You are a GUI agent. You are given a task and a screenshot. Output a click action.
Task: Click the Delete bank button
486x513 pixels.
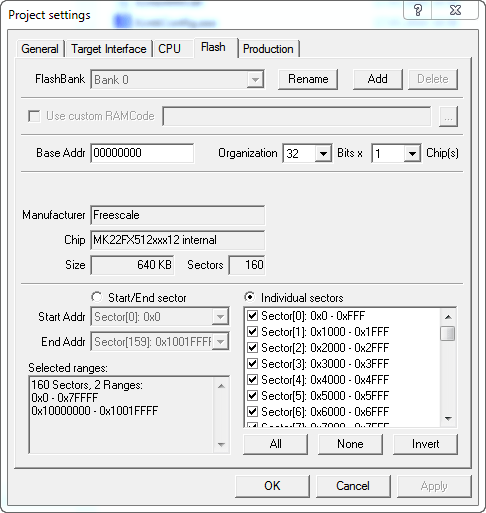coord(433,79)
